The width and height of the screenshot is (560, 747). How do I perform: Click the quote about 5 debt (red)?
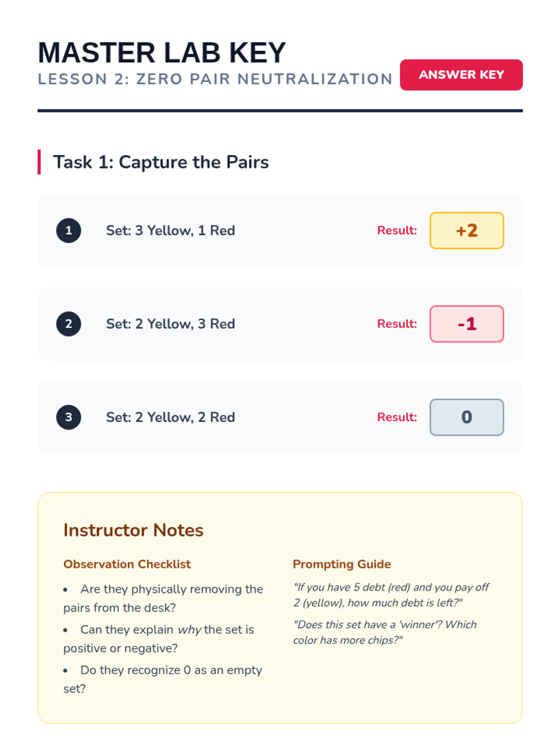(391, 595)
